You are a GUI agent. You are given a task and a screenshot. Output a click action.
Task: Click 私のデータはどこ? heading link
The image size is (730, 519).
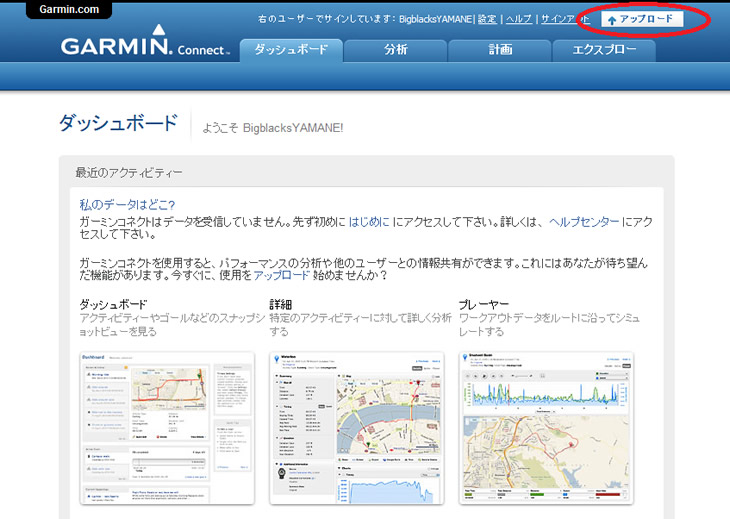tap(127, 205)
